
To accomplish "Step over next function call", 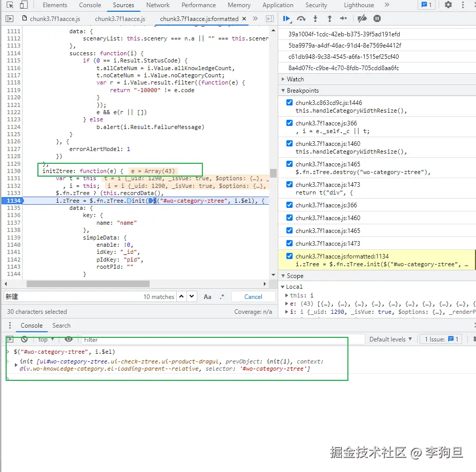I will (301, 19).
